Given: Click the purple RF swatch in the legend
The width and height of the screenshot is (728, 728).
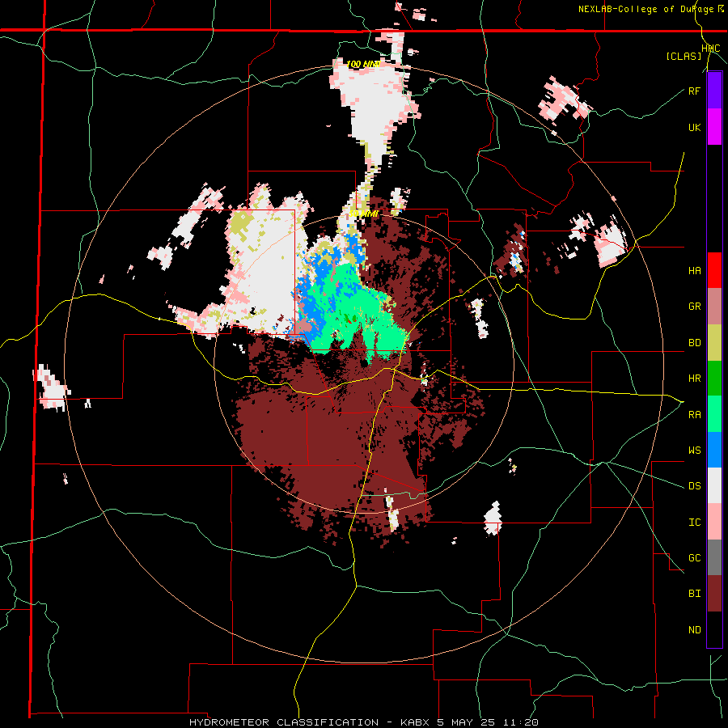Looking at the screenshot, I should [714, 91].
